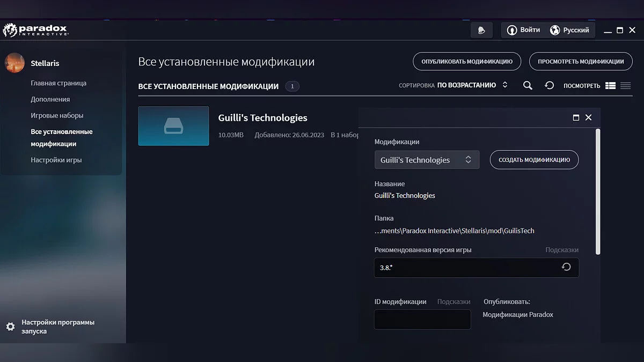Click the mod panel vertical scrollbar
644x362 pixels.
click(598, 190)
